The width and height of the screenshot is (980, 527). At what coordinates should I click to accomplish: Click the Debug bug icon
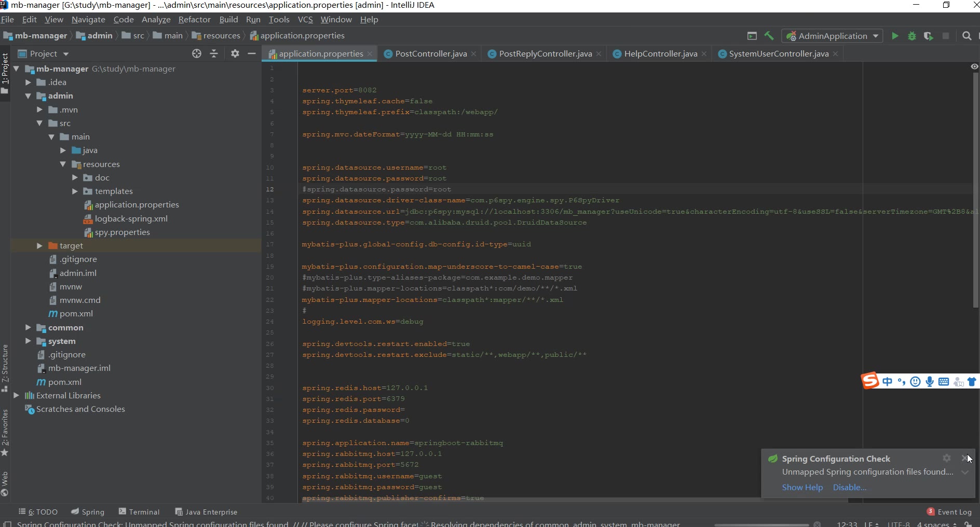[911, 36]
